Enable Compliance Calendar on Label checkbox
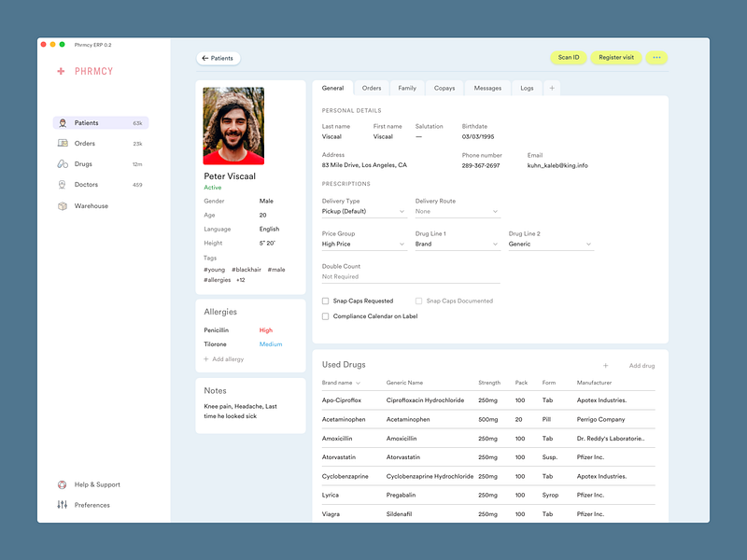 point(325,316)
